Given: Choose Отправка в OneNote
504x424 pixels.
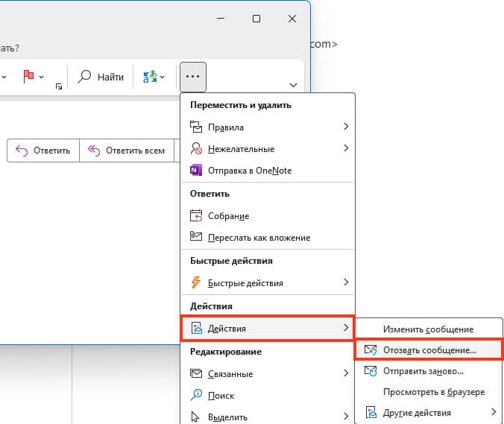Looking at the screenshot, I should click(268, 170).
